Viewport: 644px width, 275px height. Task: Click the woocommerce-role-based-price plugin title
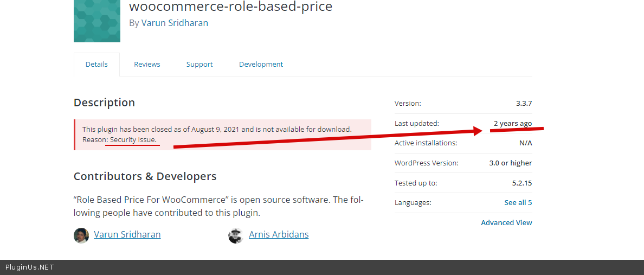[x=230, y=7]
